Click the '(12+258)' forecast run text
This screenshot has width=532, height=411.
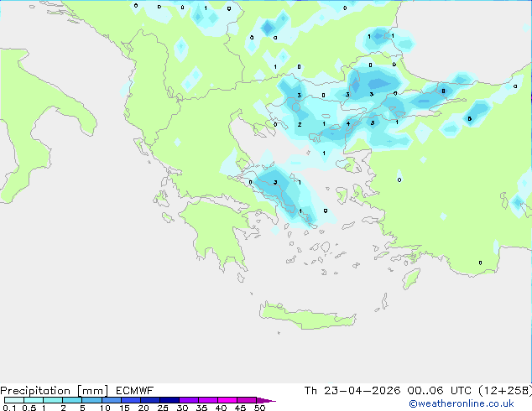click(x=505, y=391)
